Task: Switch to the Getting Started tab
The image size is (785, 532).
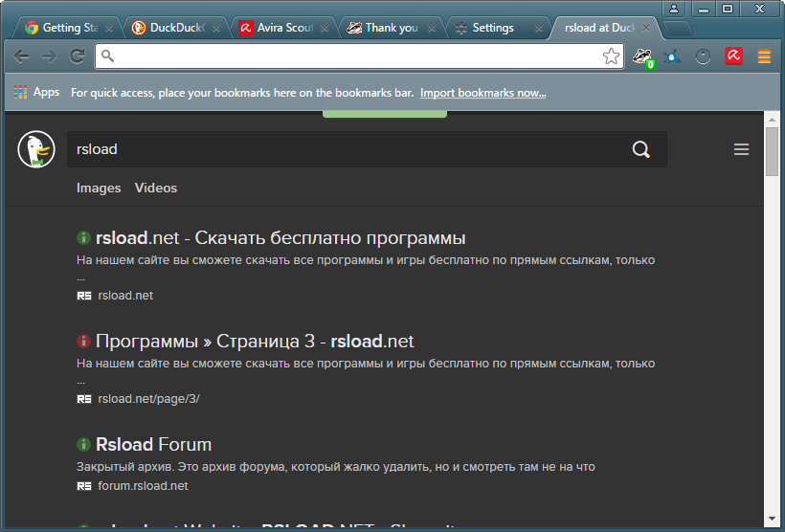Action: [70, 28]
